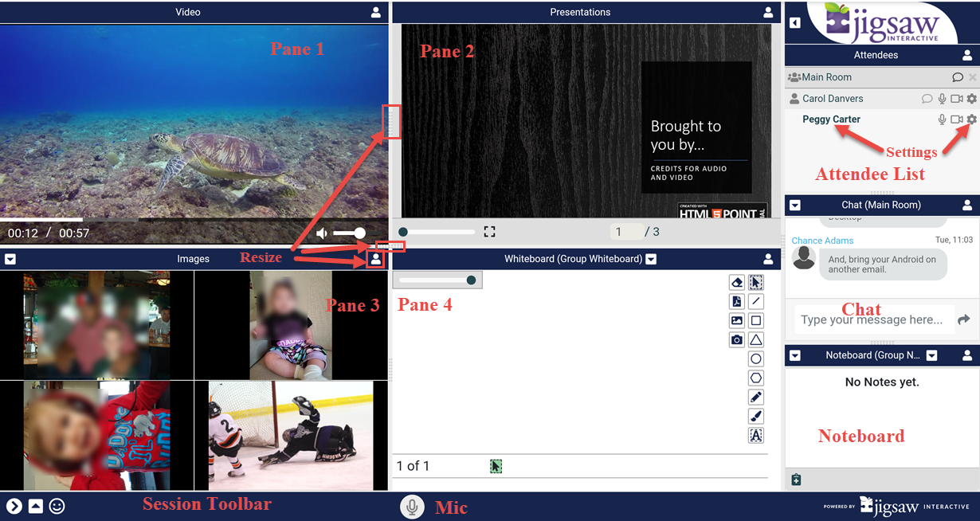Open Peggy Carter's settings gear
Image resolution: width=980 pixels, height=521 pixels.
click(x=971, y=119)
